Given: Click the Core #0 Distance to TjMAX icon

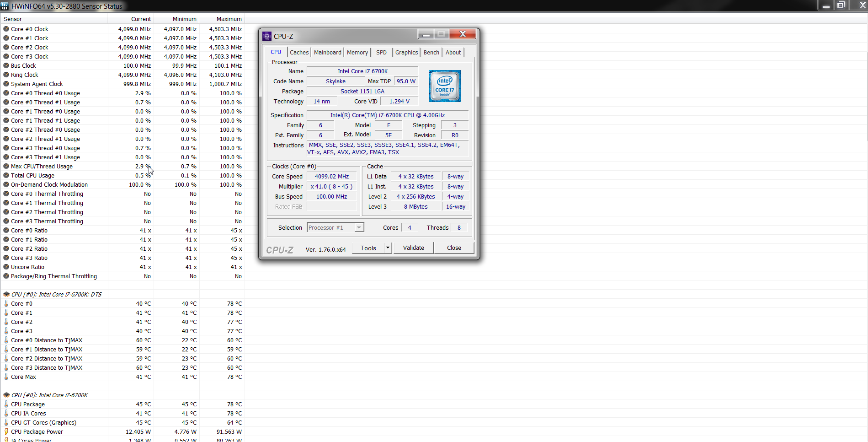Looking at the screenshot, I should (x=6, y=340).
